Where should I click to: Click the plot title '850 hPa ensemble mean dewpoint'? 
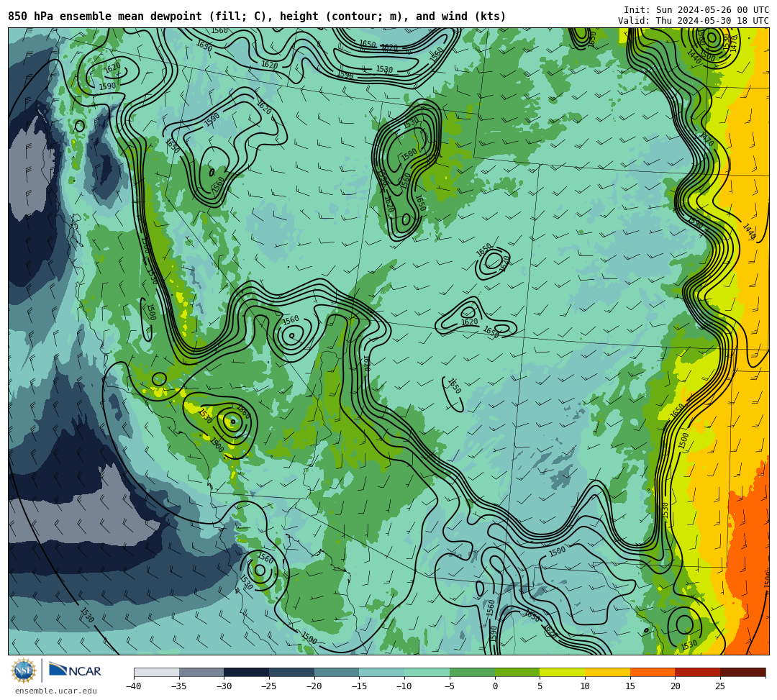(x=105, y=17)
